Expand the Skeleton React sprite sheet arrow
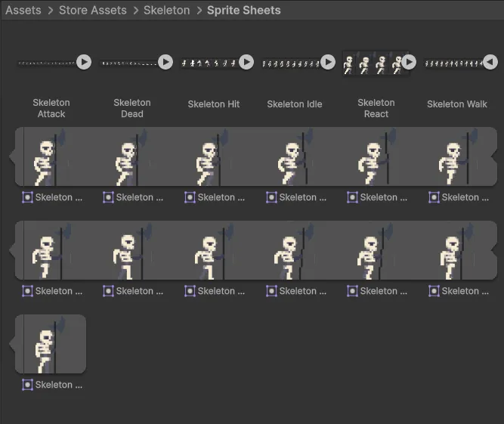 click(x=409, y=62)
